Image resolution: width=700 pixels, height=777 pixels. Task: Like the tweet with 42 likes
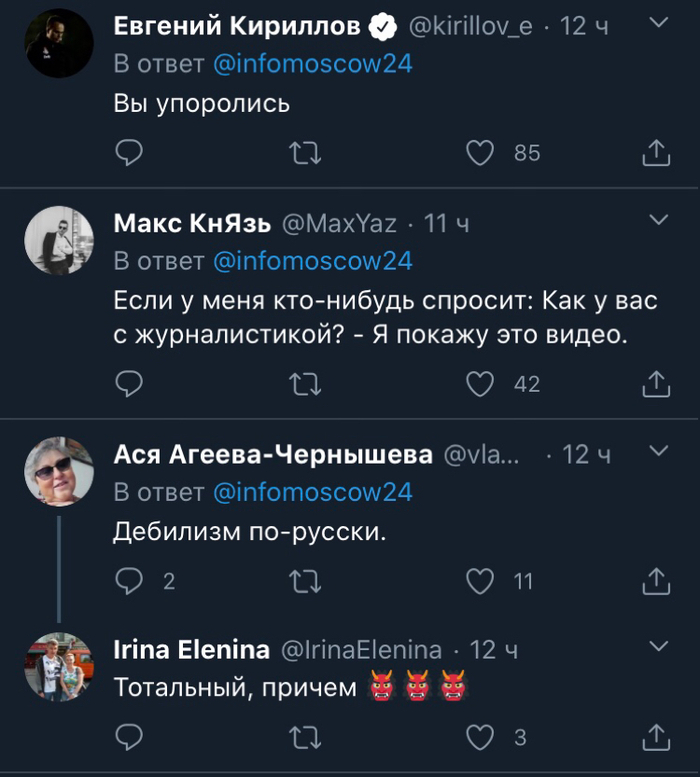[481, 383]
